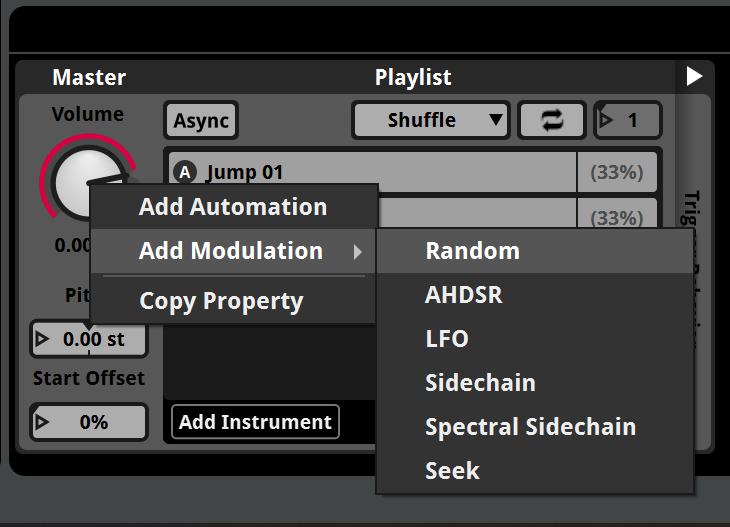Open the Shuffle playlist mode dropdown
The width and height of the screenshot is (730, 527).
click(431, 120)
